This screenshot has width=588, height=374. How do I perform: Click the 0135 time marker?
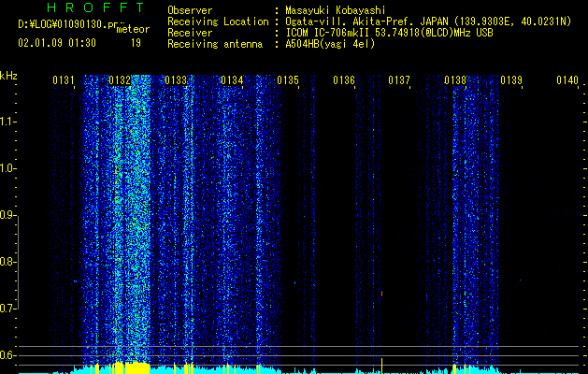click(288, 80)
